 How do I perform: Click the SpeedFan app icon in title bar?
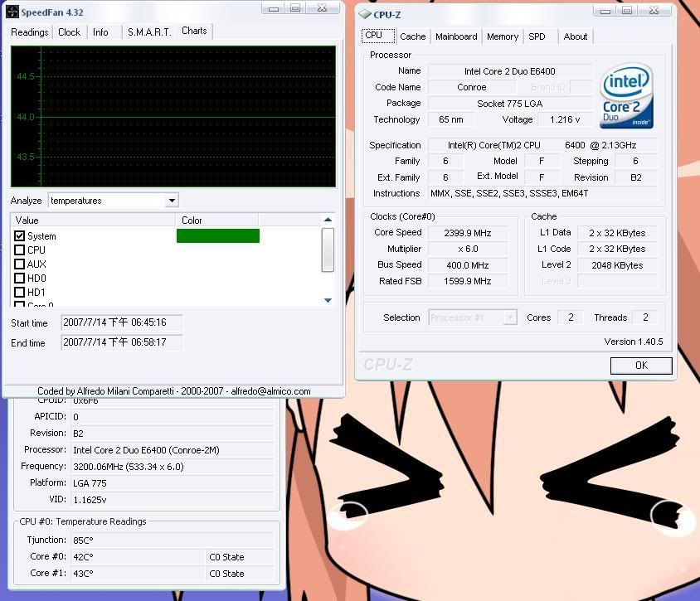12,12
